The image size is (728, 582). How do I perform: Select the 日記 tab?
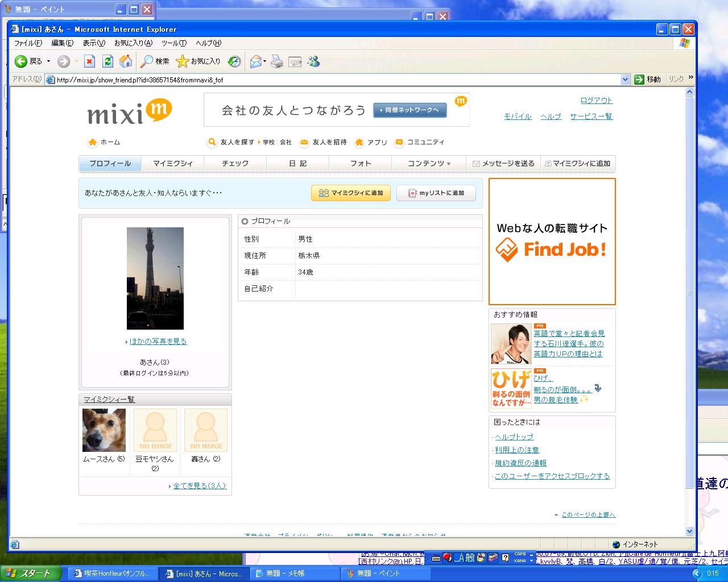[298, 164]
